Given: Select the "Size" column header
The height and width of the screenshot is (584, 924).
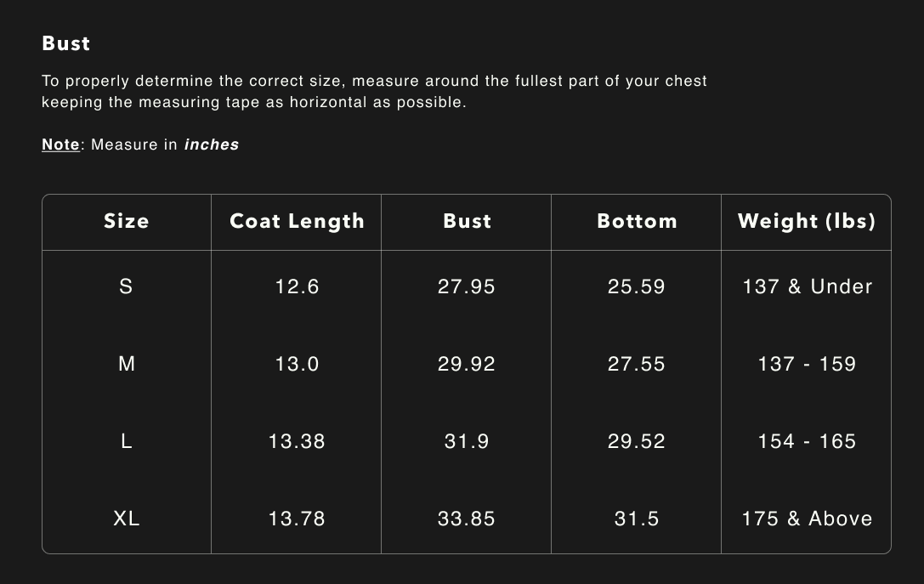Looking at the screenshot, I should pyautogui.click(x=126, y=221).
